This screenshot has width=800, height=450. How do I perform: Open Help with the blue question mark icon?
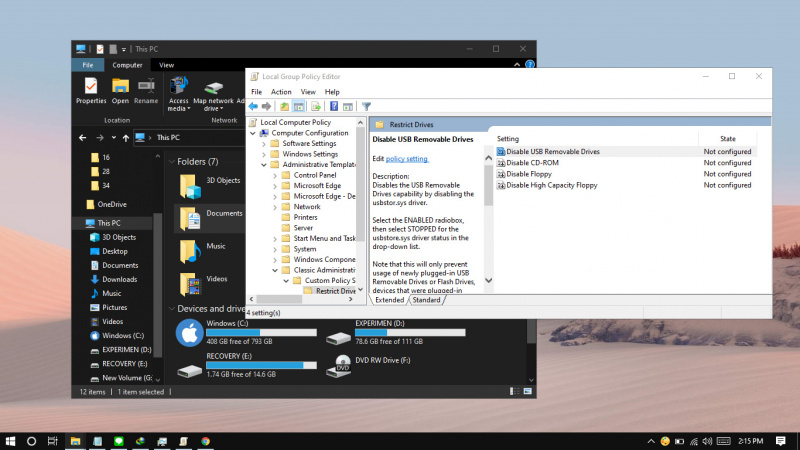coord(334,106)
